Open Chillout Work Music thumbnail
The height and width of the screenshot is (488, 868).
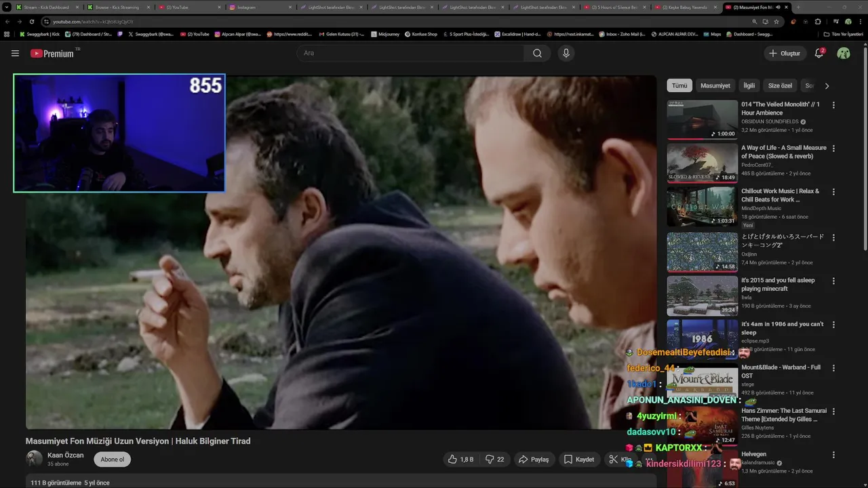[702, 207]
